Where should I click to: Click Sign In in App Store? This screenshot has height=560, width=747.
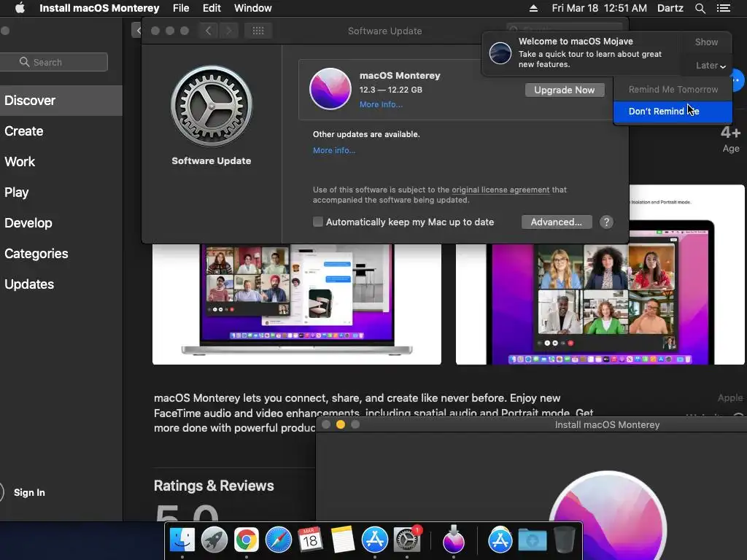[x=29, y=492]
